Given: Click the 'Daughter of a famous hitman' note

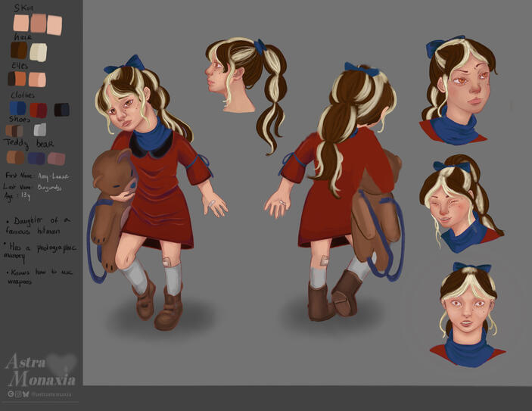Looking at the screenshot, I should pos(39,226).
